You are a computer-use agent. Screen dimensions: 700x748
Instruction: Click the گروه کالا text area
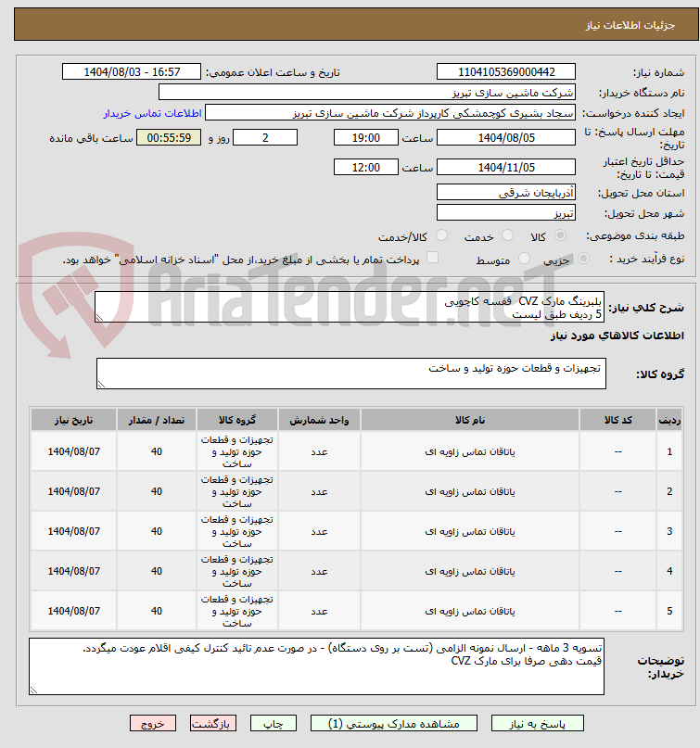click(x=351, y=374)
